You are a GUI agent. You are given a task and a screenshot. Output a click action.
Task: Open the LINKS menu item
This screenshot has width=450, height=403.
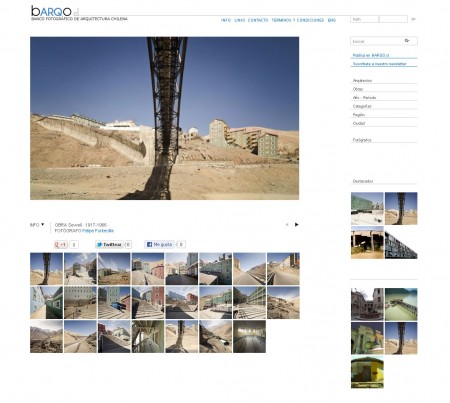tap(239, 20)
